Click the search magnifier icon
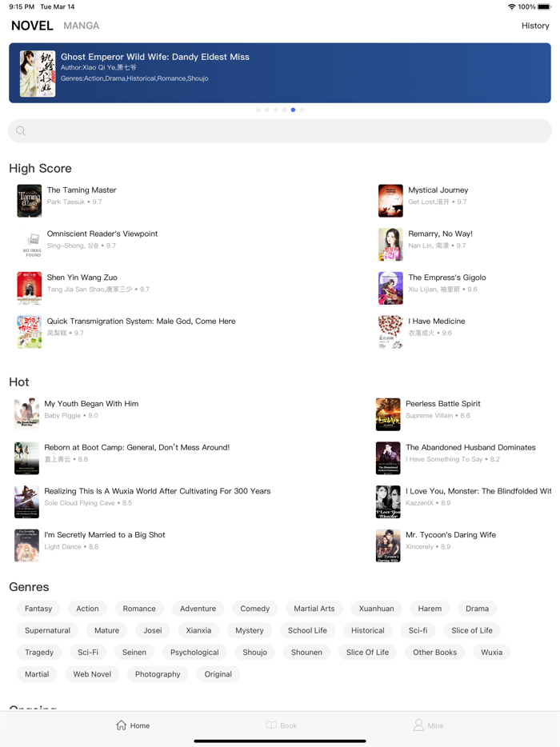Viewport: 560px width, 747px height. point(21,130)
